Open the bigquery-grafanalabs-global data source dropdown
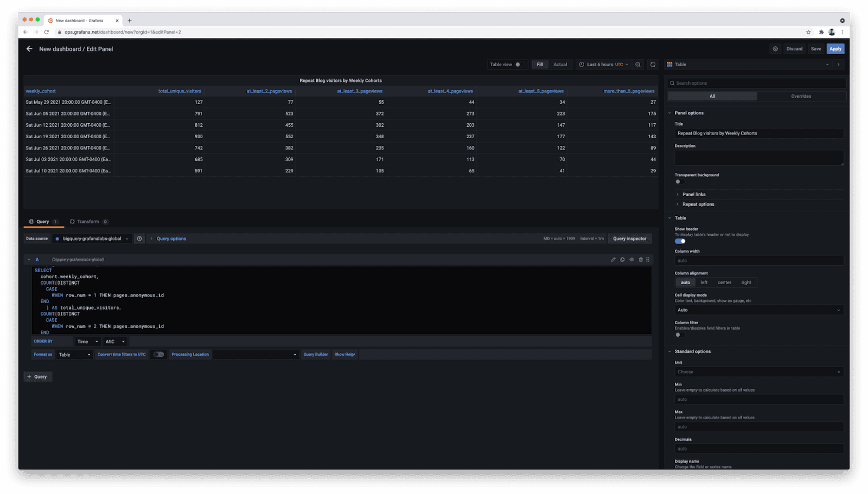Screen dimensions: 868x494 pyautogui.click(x=92, y=239)
